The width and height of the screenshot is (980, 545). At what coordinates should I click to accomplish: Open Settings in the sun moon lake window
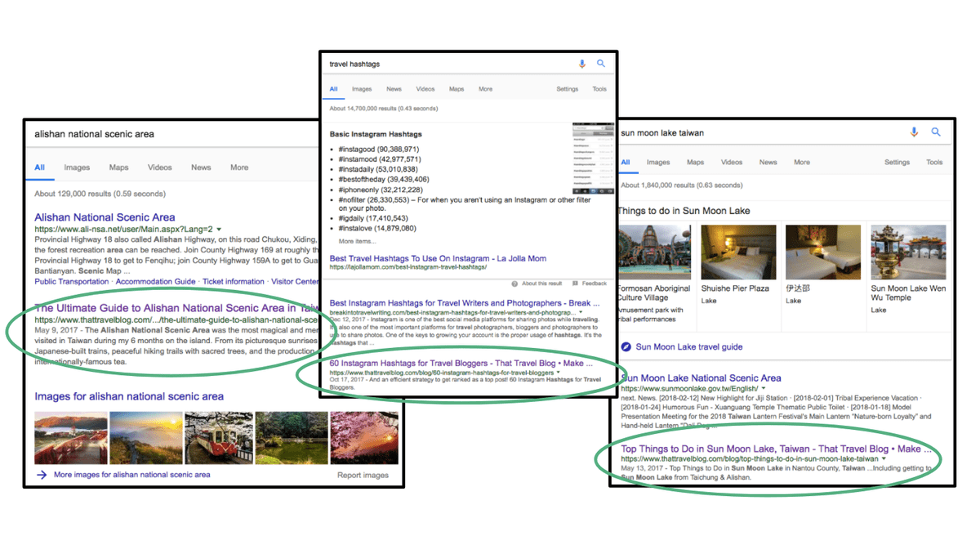coord(898,163)
